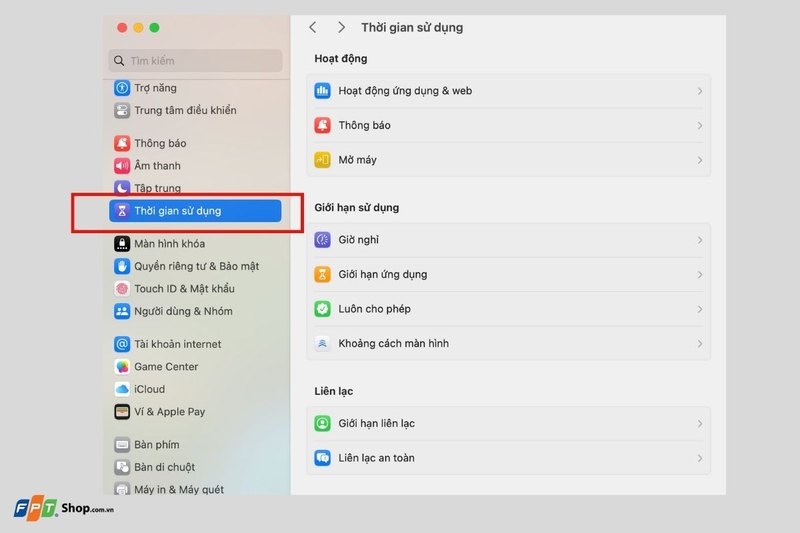
Task: Open the Liên lạc an toàn label
Action: (377, 458)
